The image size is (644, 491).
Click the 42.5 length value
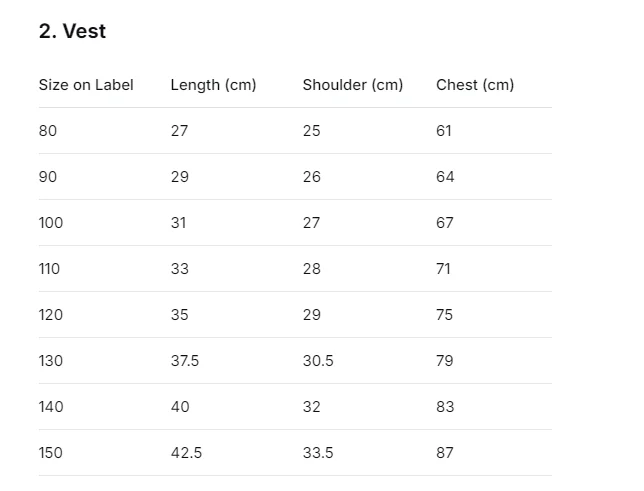186,453
